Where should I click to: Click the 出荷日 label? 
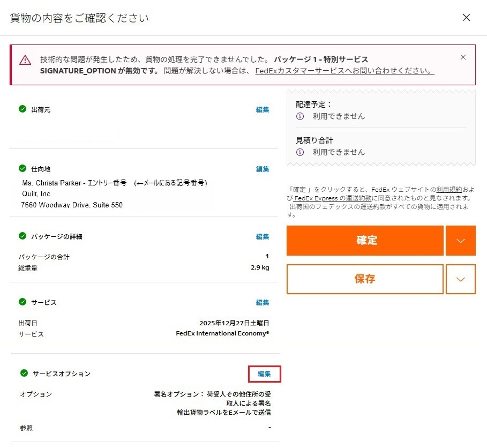(x=28, y=323)
